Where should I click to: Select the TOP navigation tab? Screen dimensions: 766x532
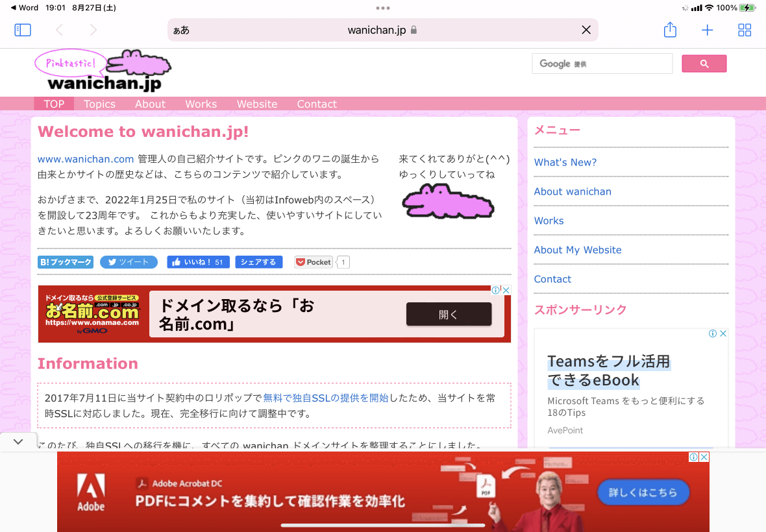click(54, 104)
